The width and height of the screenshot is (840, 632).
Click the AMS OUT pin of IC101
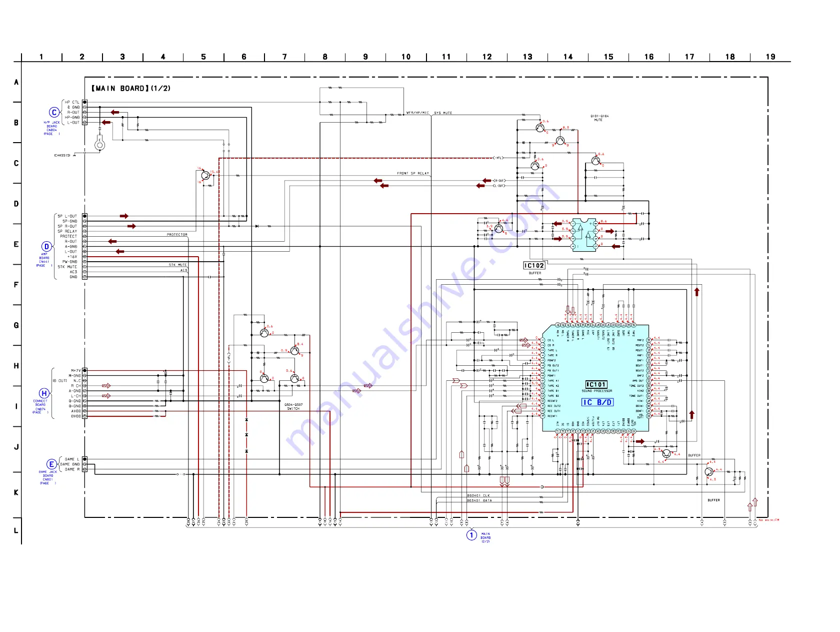pyautogui.click(x=638, y=381)
